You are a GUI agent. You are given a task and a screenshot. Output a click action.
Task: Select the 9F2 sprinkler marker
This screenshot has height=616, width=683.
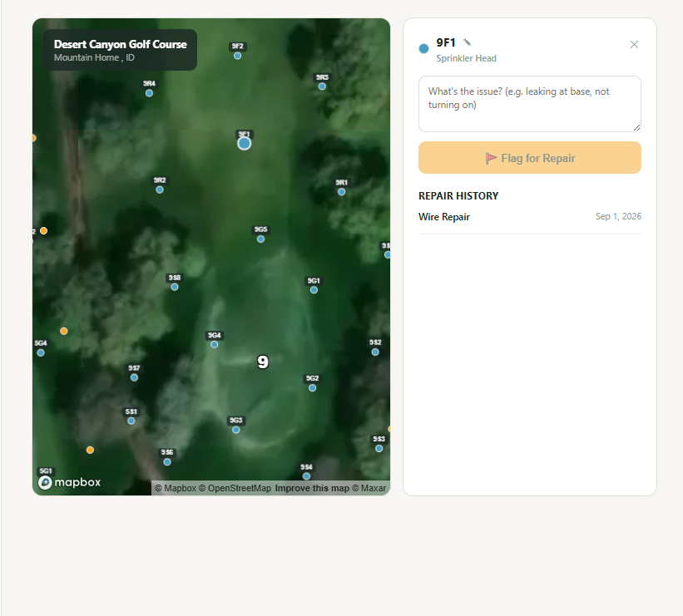[237, 56]
